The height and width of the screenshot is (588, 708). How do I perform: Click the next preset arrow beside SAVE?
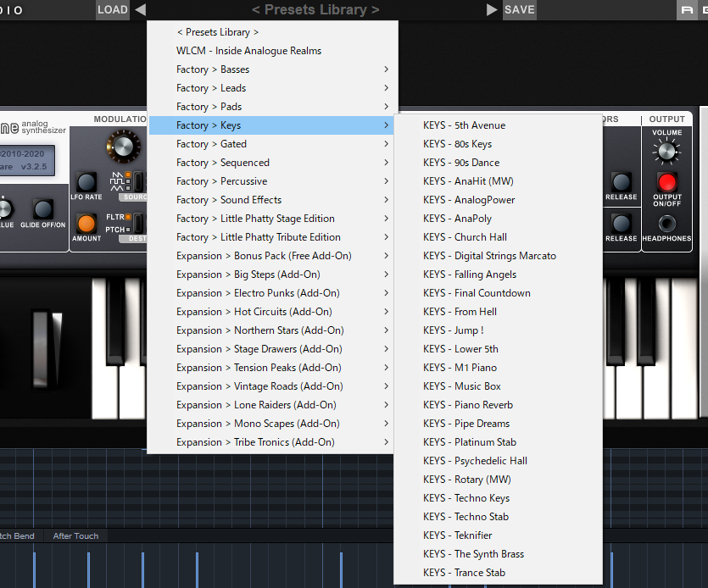coord(492,9)
